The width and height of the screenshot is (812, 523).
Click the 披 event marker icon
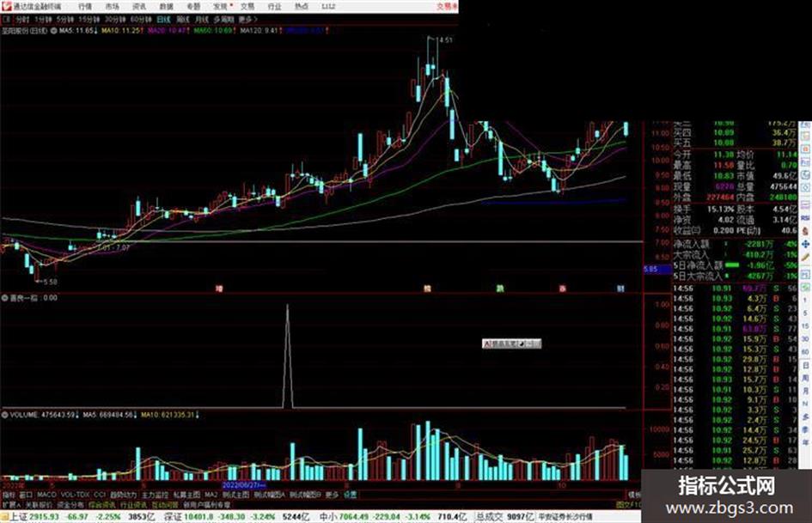427,289
